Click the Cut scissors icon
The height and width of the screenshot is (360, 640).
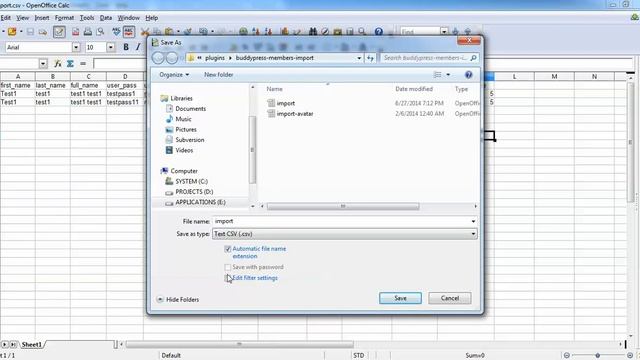[144, 31]
